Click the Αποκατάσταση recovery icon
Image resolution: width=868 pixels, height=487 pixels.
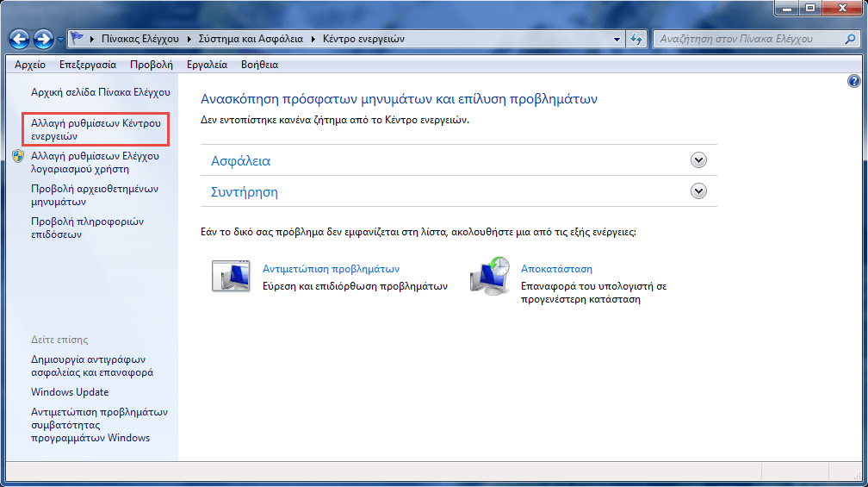tap(489, 276)
